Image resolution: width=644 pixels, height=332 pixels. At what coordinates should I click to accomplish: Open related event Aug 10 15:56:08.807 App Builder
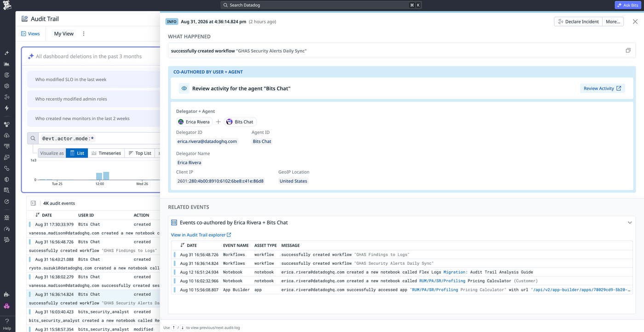[402, 290]
